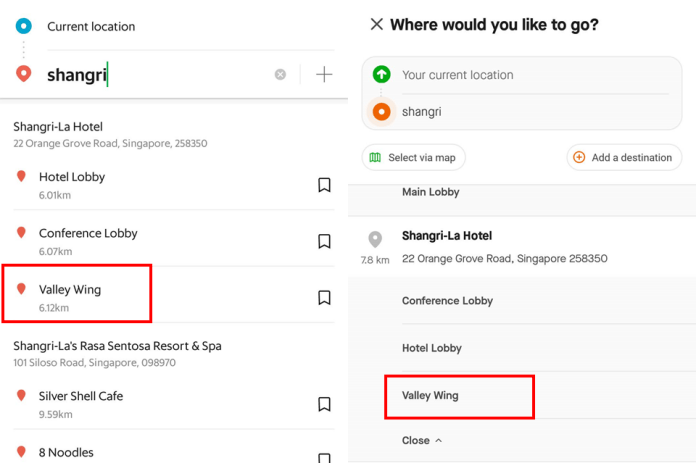Click the red pin next to 8 Noodles

[x=21, y=452]
